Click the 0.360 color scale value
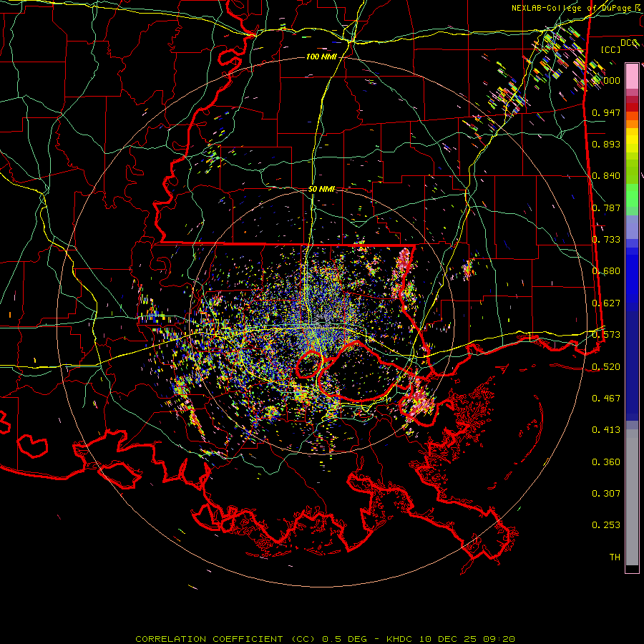The image size is (644, 644). pyautogui.click(x=606, y=462)
